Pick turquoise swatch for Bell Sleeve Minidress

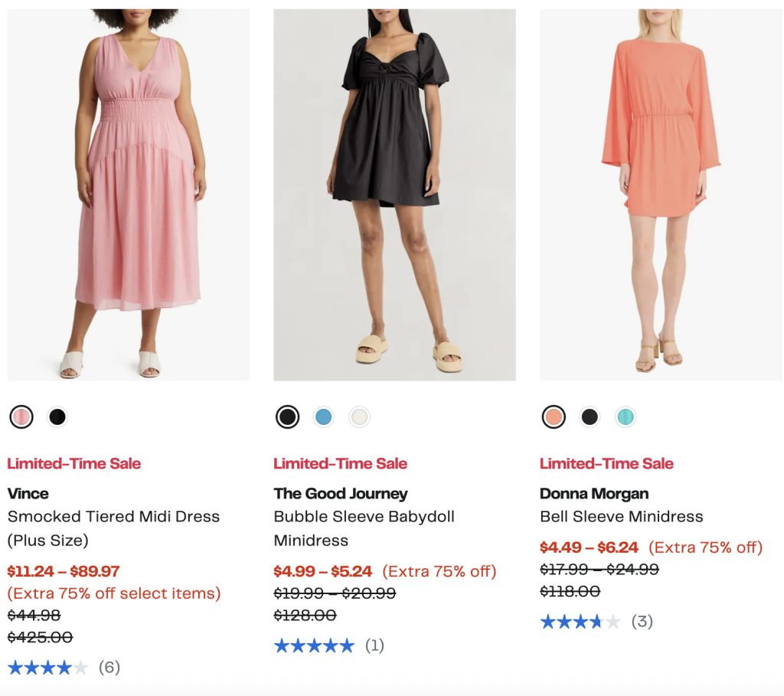[x=626, y=417]
